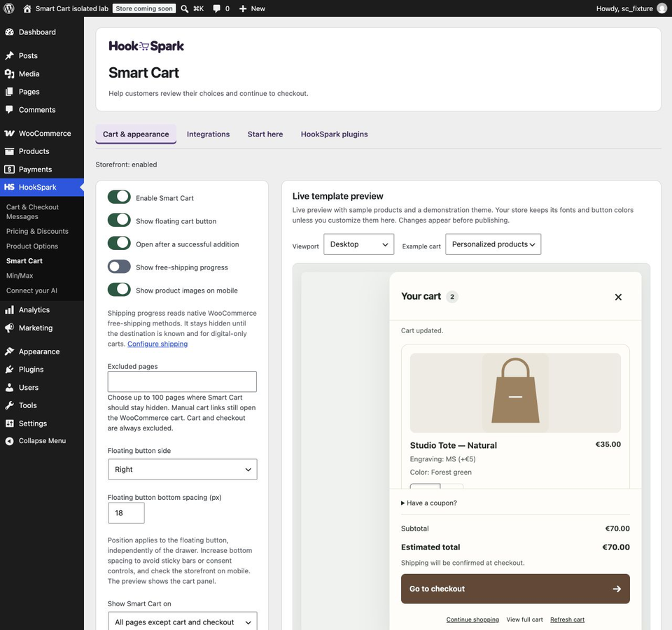Click the Continue shopping link
The width and height of the screenshot is (672, 630).
tap(472, 619)
